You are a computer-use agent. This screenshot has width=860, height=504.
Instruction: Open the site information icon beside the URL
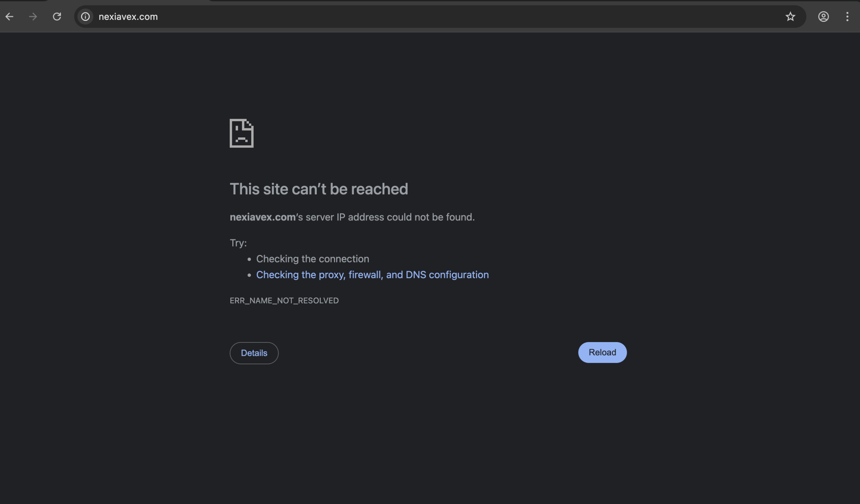pyautogui.click(x=85, y=16)
